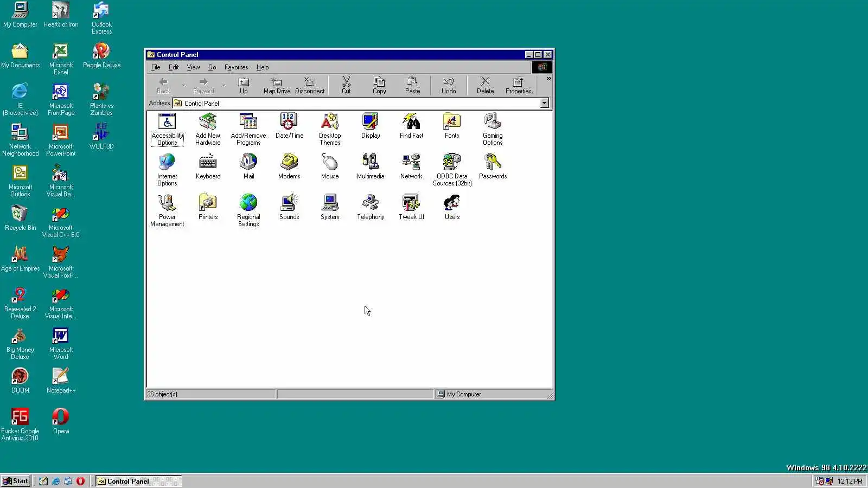
Task: Expand the Forward button history arrow
Action: point(224,85)
